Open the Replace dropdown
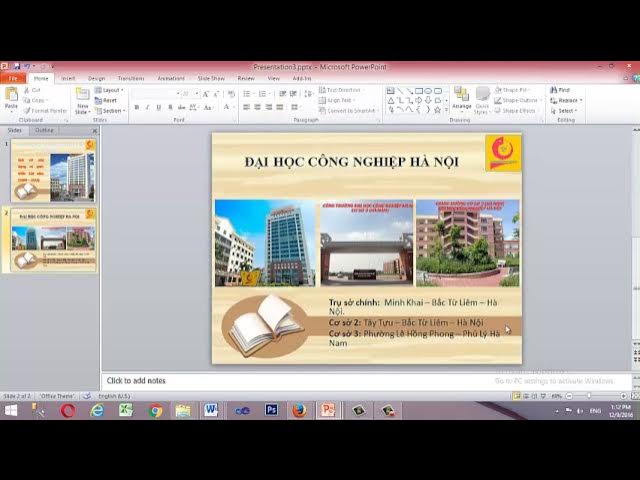640x480 pixels. coord(566,100)
